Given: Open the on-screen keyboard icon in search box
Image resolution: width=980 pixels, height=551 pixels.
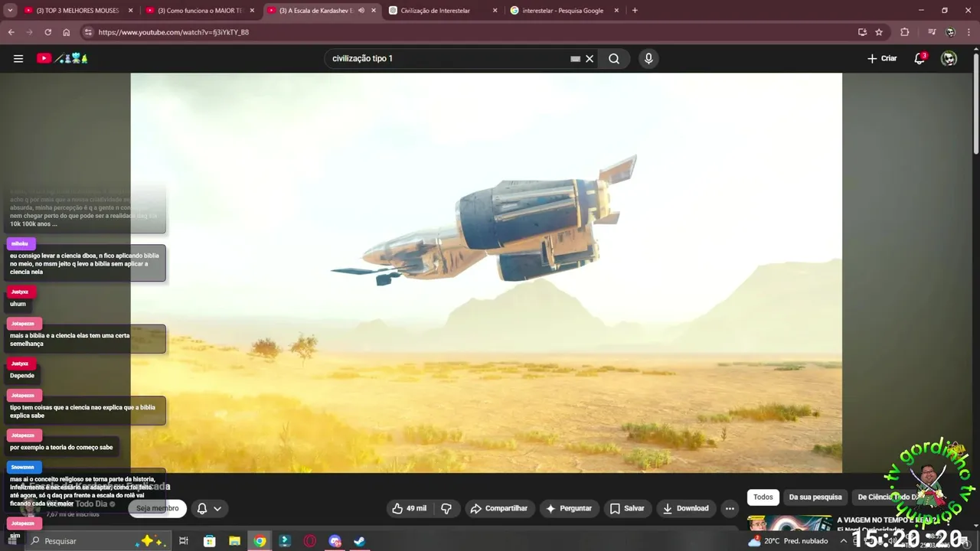Looking at the screenshot, I should click(x=575, y=58).
